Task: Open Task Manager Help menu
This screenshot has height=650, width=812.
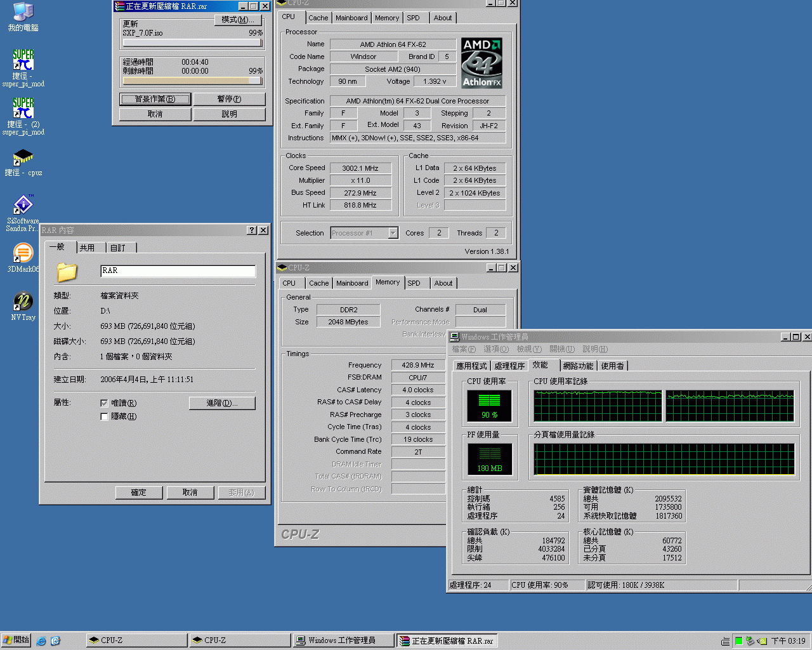Action: point(594,349)
